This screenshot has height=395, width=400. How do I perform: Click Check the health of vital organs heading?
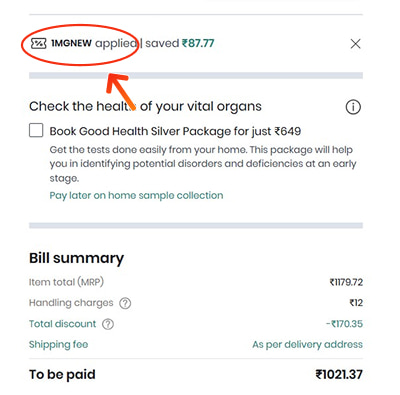145,107
